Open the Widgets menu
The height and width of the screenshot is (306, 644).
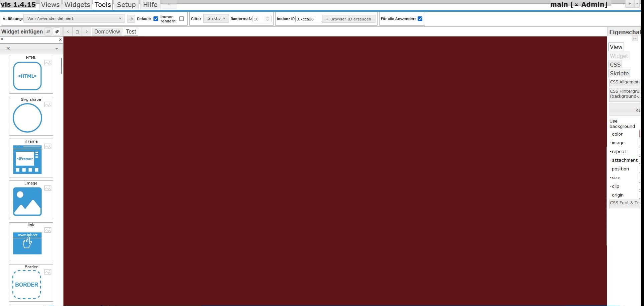pyautogui.click(x=77, y=5)
